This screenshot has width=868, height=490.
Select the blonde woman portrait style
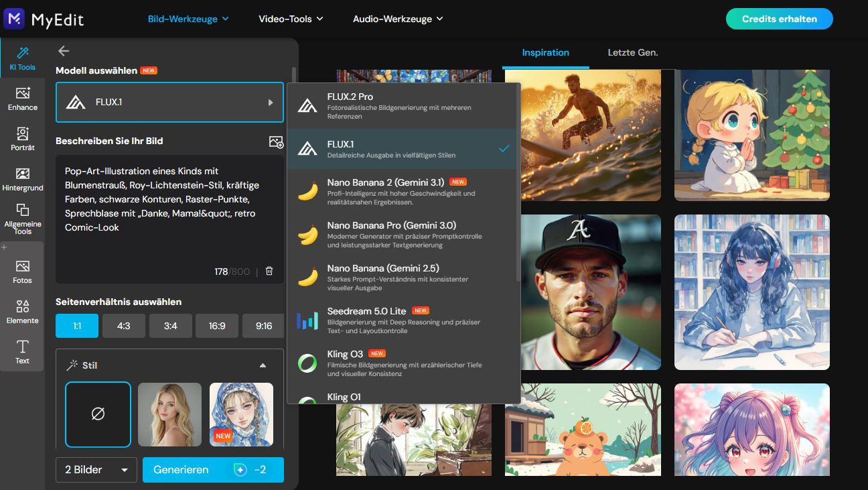[x=169, y=414]
